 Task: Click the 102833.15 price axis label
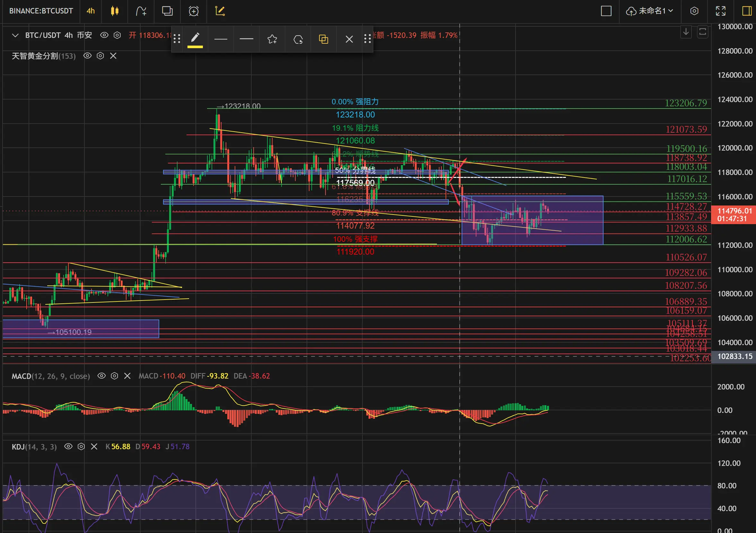pos(734,356)
